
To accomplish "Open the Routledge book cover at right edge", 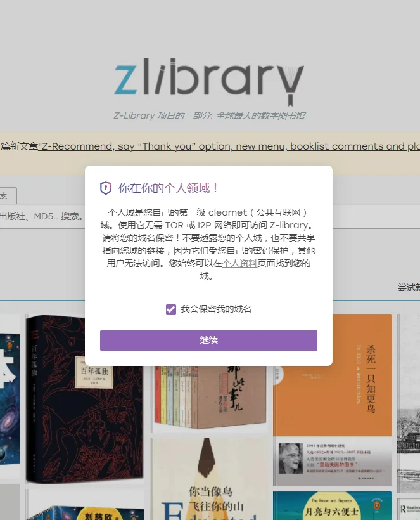I will [x=409, y=509].
